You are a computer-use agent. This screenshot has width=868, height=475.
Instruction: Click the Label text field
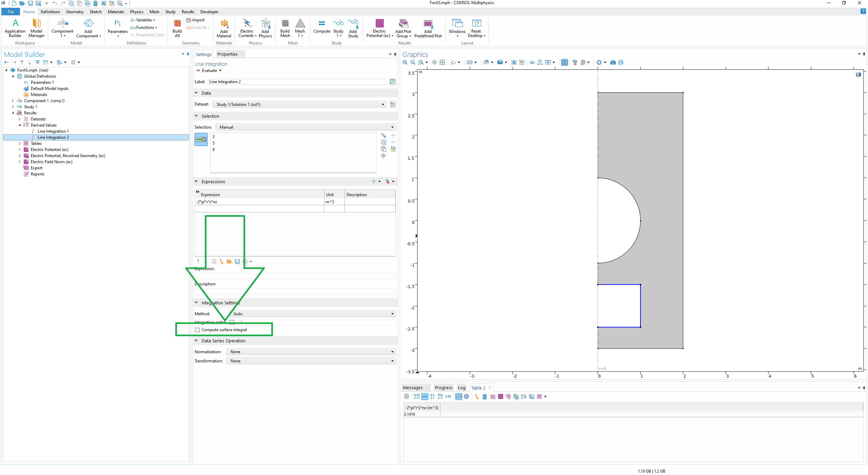pos(297,82)
